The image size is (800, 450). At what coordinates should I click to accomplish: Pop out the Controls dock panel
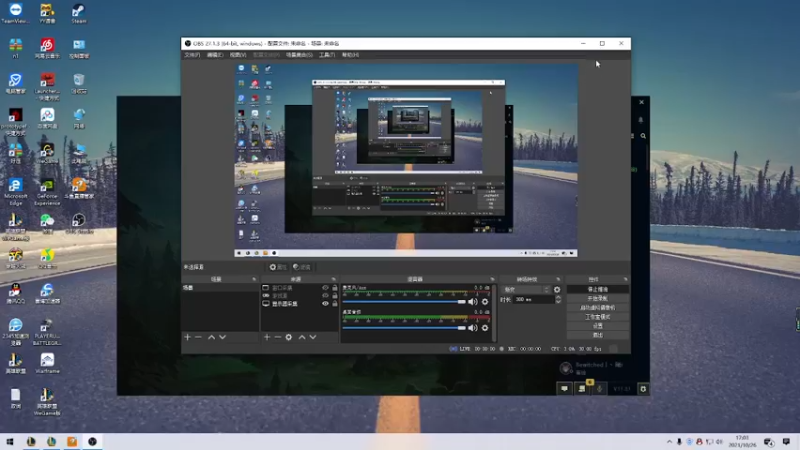pos(625,280)
